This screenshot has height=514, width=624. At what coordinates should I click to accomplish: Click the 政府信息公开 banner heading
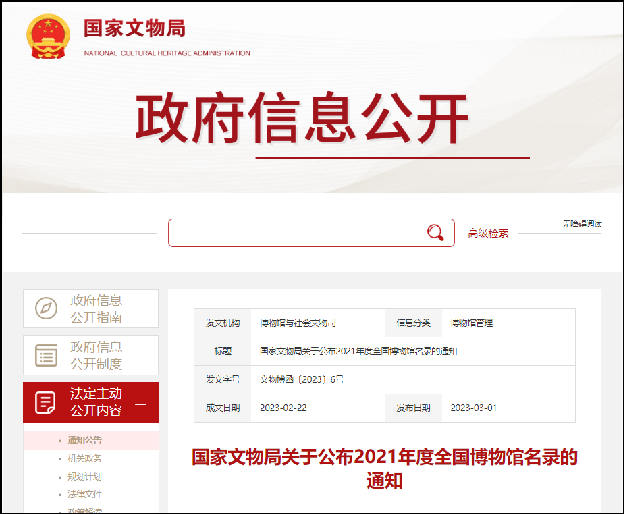pos(302,118)
